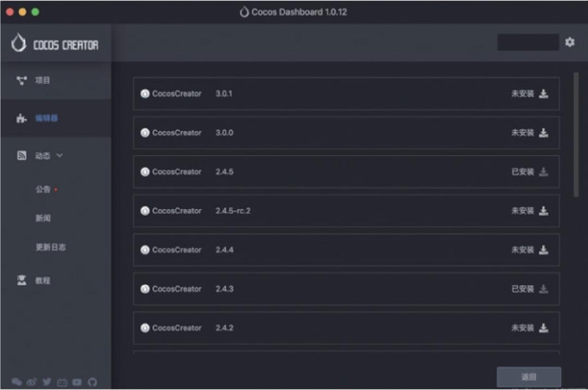Click the Twitter icon in sidebar footer
588x390 pixels.
tap(47, 382)
